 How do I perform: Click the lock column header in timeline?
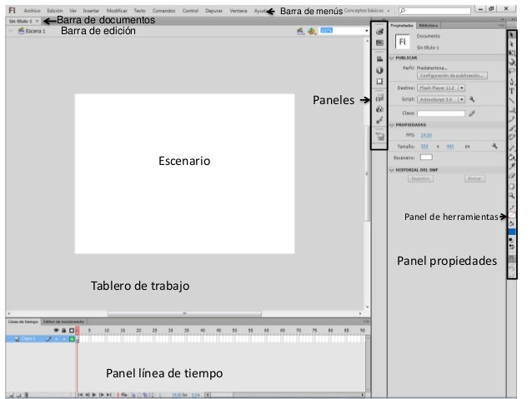coord(64,330)
